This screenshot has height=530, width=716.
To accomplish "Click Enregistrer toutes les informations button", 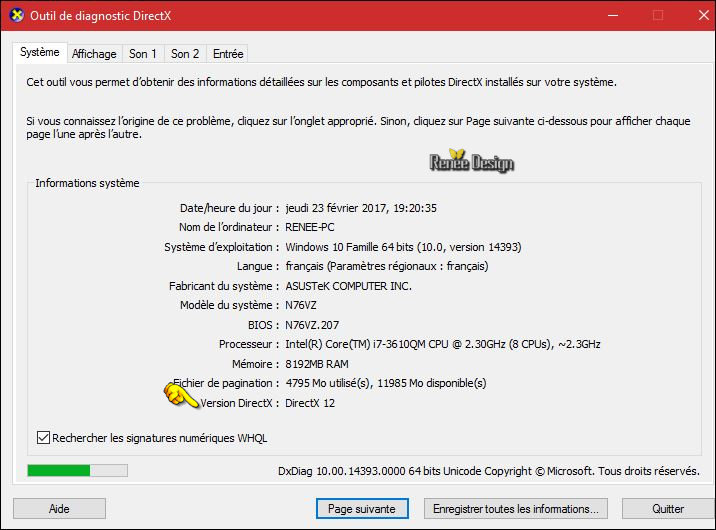I will pyautogui.click(x=516, y=509).
